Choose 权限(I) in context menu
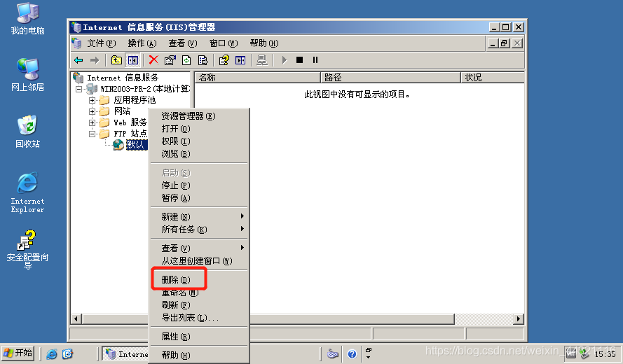The image size is (623, 364). coord(199,141)
